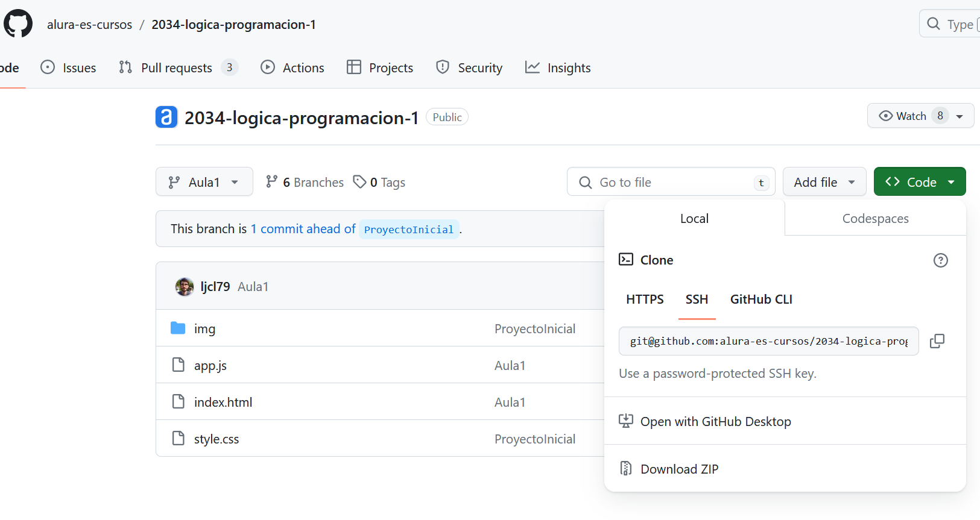Image resolution: width=980 pixels, height=520 pixels.
Task: Click the Clone terminal icon
Action: tap(626, 260)
